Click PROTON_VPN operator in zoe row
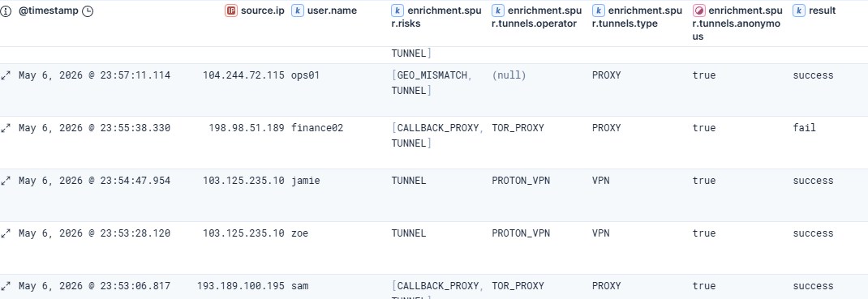 [521, 233]
